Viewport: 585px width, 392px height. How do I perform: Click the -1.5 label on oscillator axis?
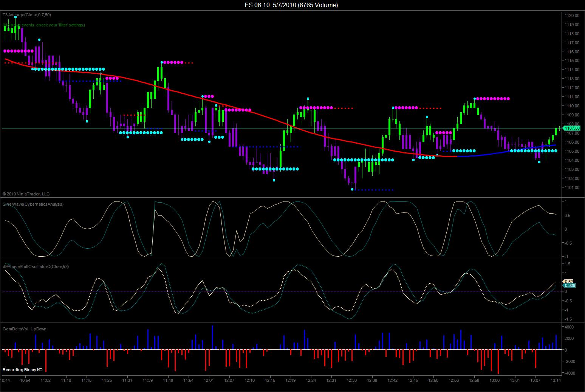pyautogui.click(x=568, y=319)
